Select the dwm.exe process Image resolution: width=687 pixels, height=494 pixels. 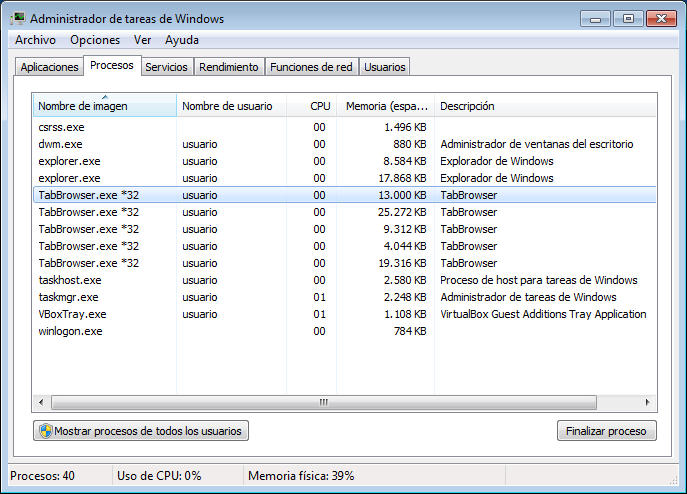(x=344, y=144)
